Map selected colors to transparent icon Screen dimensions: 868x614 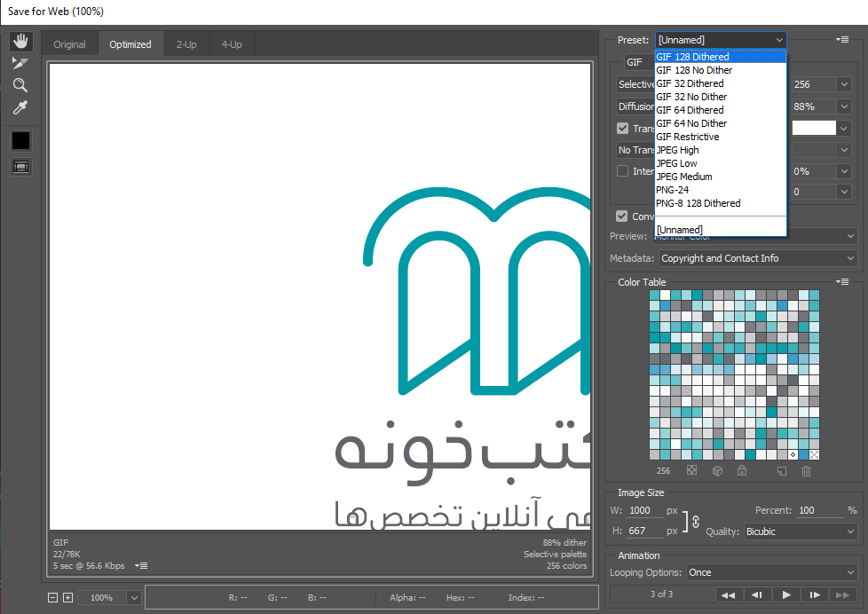coord(691,470)
